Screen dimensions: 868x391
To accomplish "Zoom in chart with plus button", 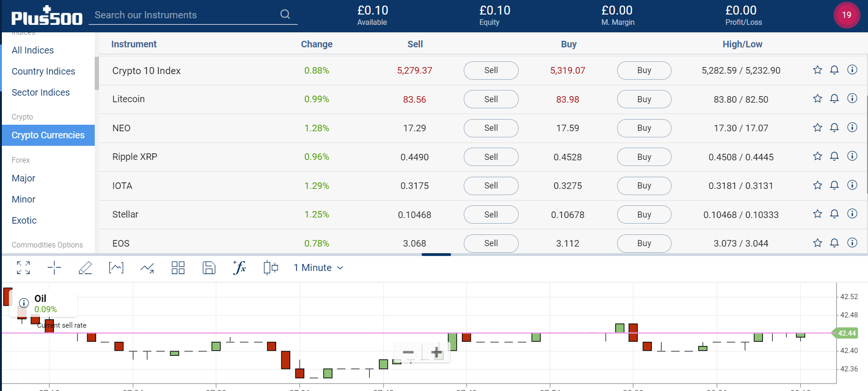I will pos(437,353).
